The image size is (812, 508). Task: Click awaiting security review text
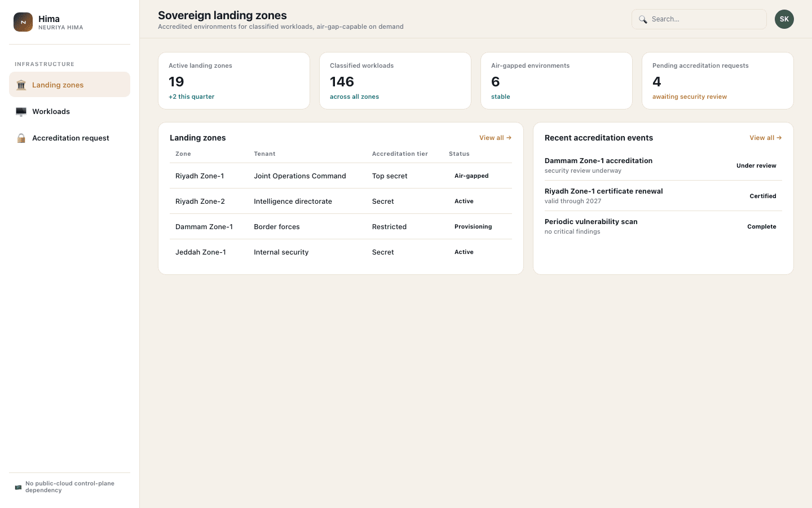click(x=690, y=97)
